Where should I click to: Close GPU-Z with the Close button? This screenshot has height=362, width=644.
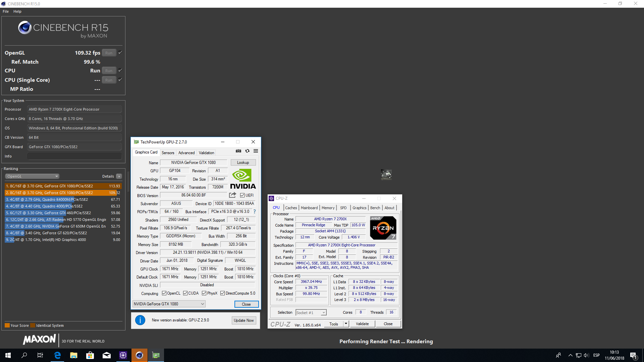point(246,304)
